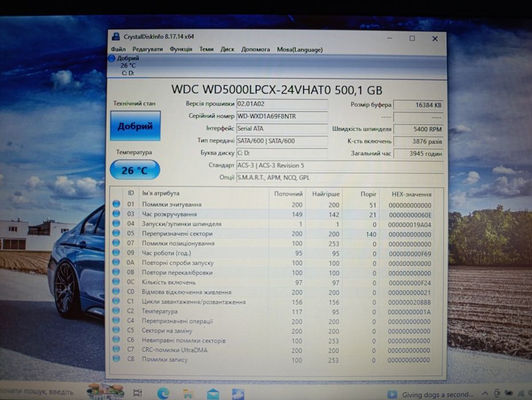This screenshot has width=532, height=400.
Task: Click the status dot for attribute 07
Action: pos(116,243)
